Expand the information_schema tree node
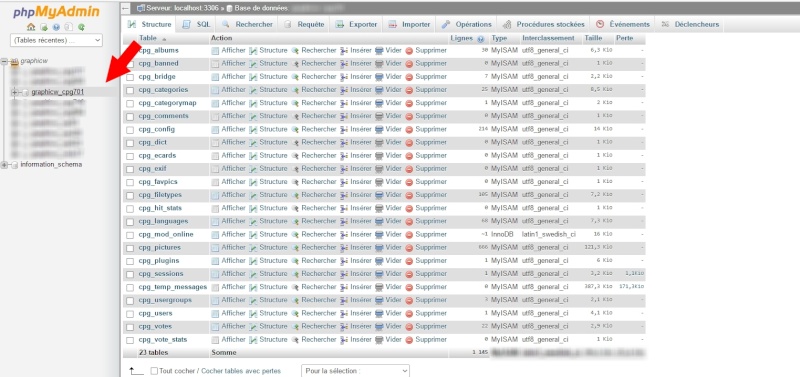 tap(5, 165)
